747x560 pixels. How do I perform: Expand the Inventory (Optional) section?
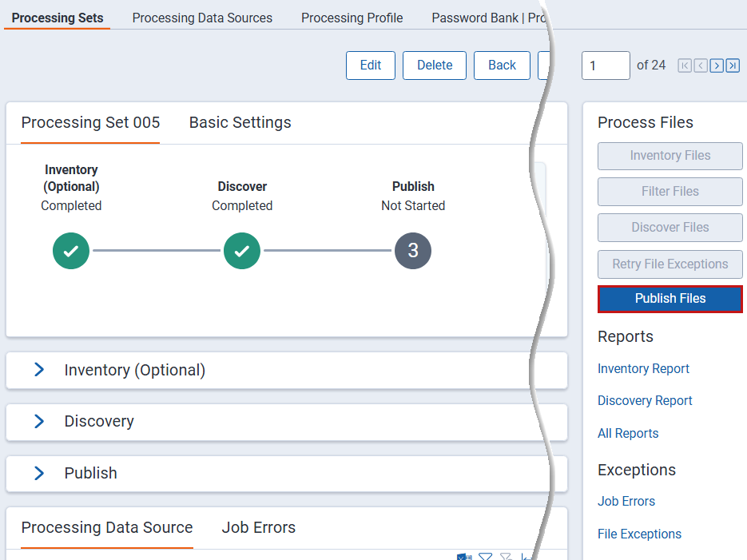[x=39, y=370]
